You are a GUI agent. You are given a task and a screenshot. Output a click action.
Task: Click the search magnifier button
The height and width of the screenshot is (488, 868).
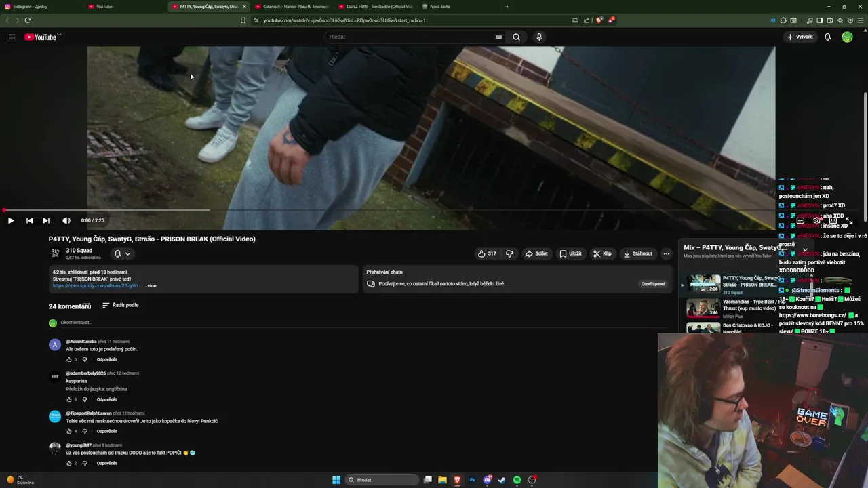[x=516, y=37]
